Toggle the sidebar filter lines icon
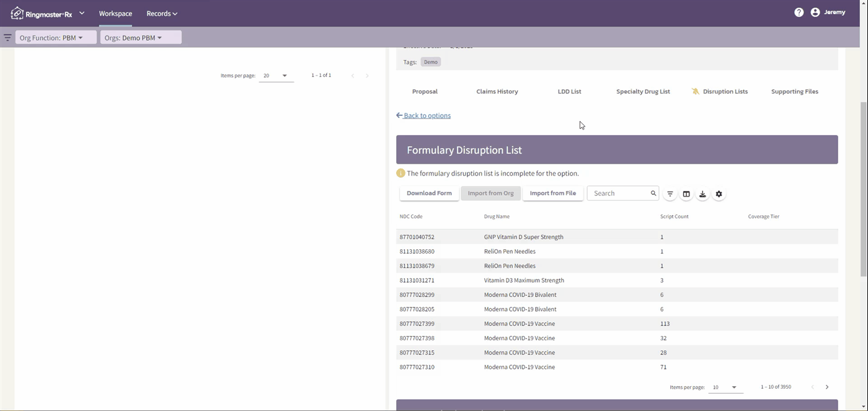 [x=7, y=38]
